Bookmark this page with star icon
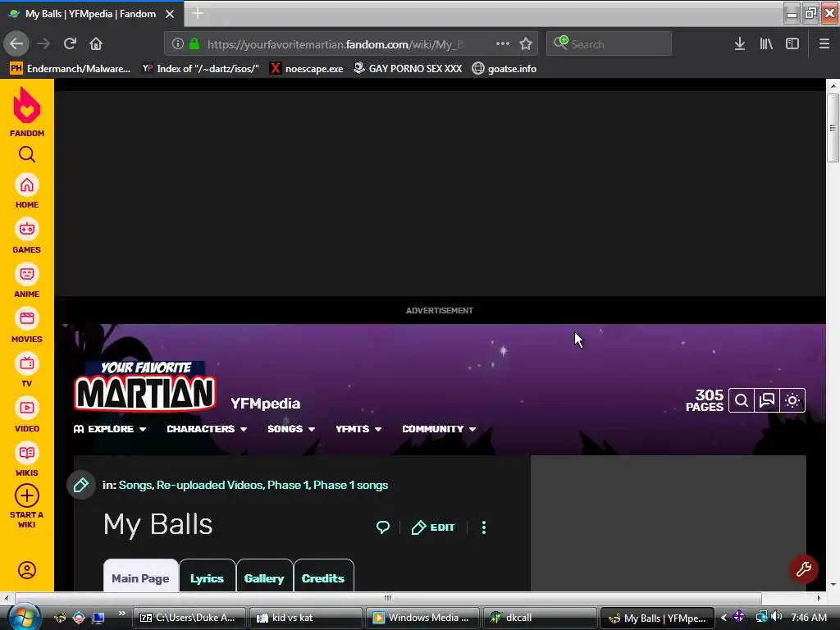Image resolution: width=840 pixels, height=630 pixels. tap(526, 44)
